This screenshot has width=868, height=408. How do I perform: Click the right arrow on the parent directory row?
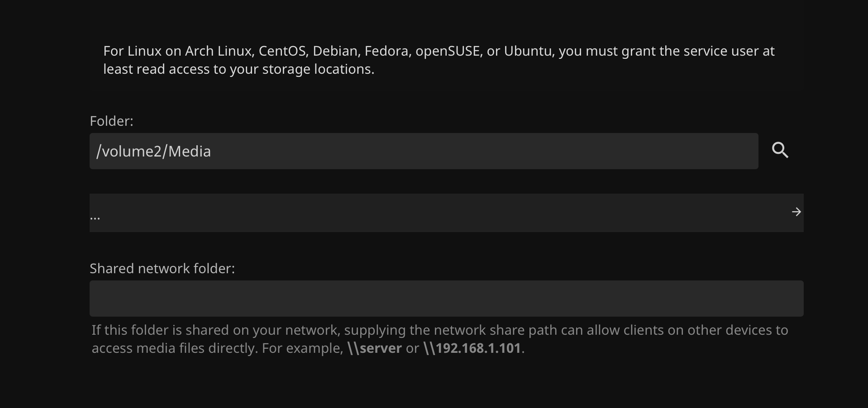pyautogui.click(x=796, y=212)
